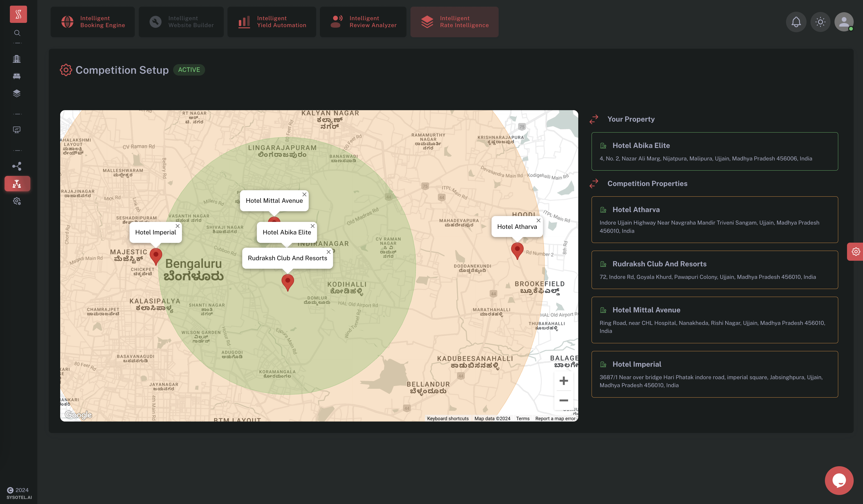Open the monitor chart sidebar icon

click(17, 130)
